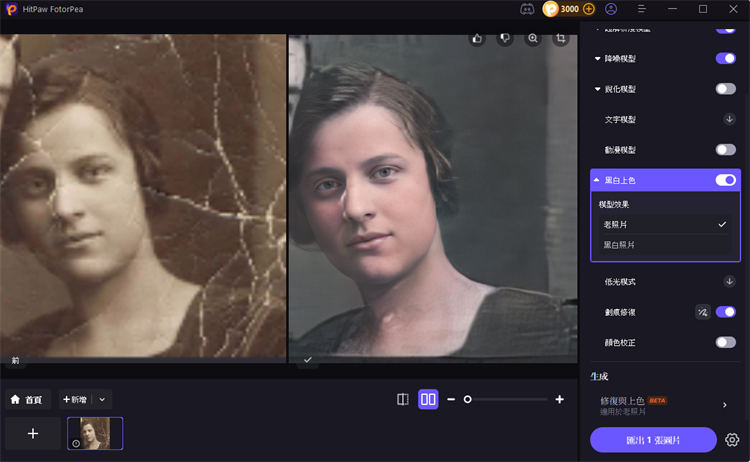Download the 低光模式 model
Viewport: 750px width, 462px height.
729,281
